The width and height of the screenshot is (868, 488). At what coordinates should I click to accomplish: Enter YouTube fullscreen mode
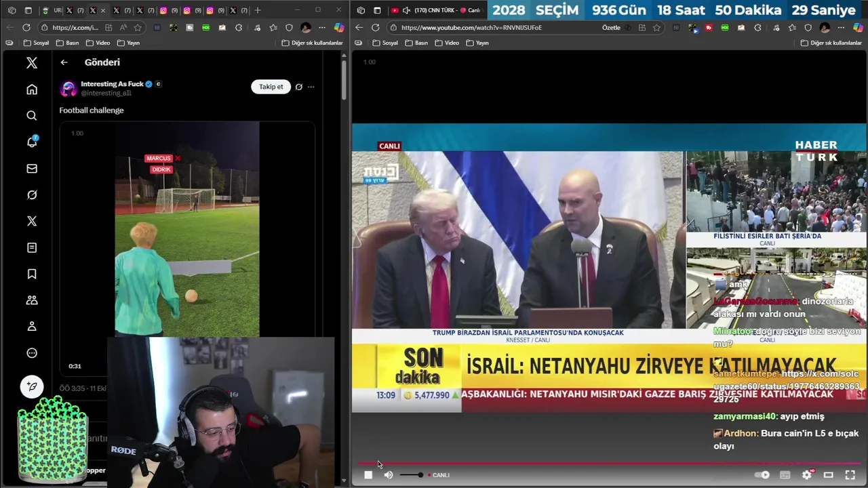click(x=850, y=475)
